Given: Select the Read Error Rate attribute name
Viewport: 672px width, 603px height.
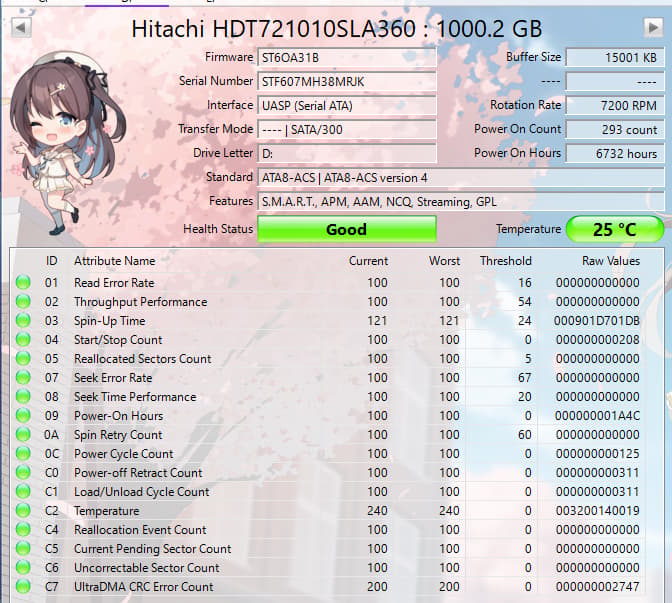Looking at the screenshot, I should coord(114,283).
